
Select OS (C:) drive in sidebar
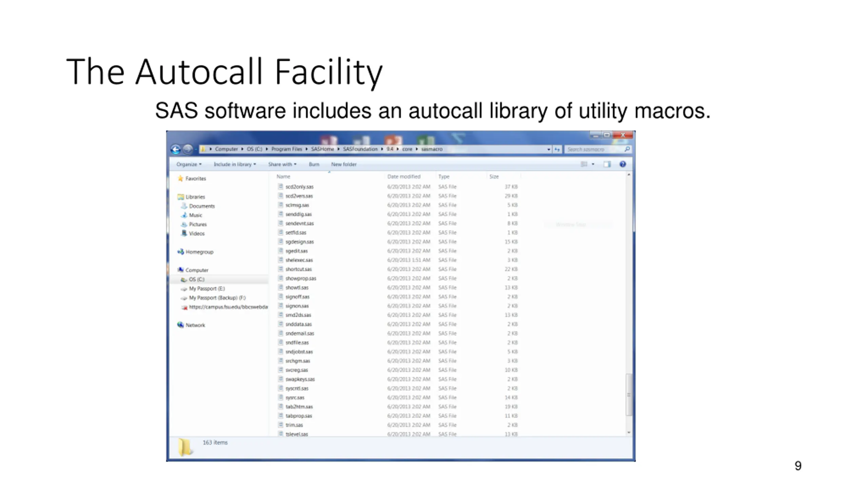click(x=197, y=279)
